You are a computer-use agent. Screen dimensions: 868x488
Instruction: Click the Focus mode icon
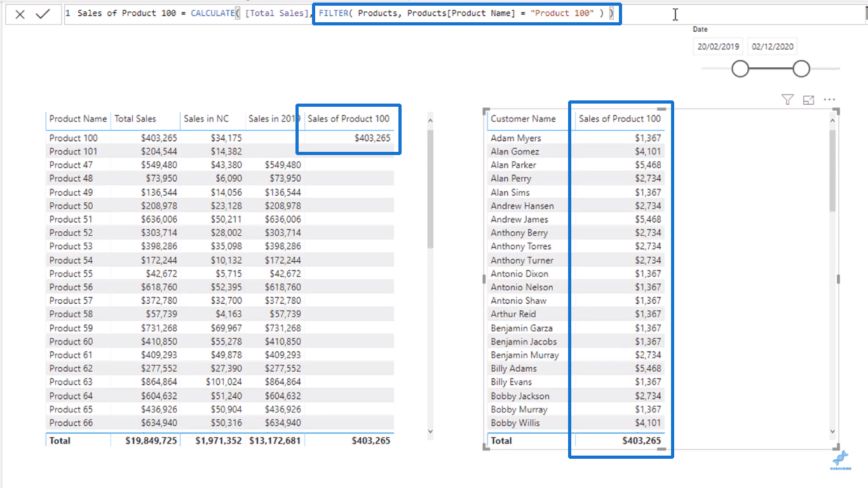click(808, 100)
